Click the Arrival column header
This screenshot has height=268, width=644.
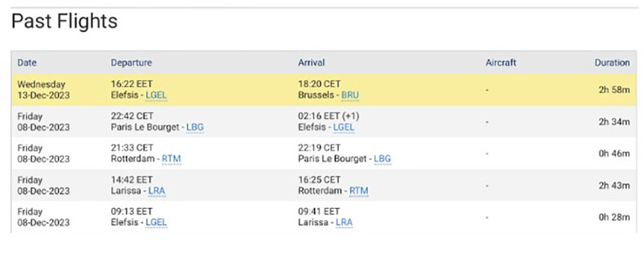(311, 63)
